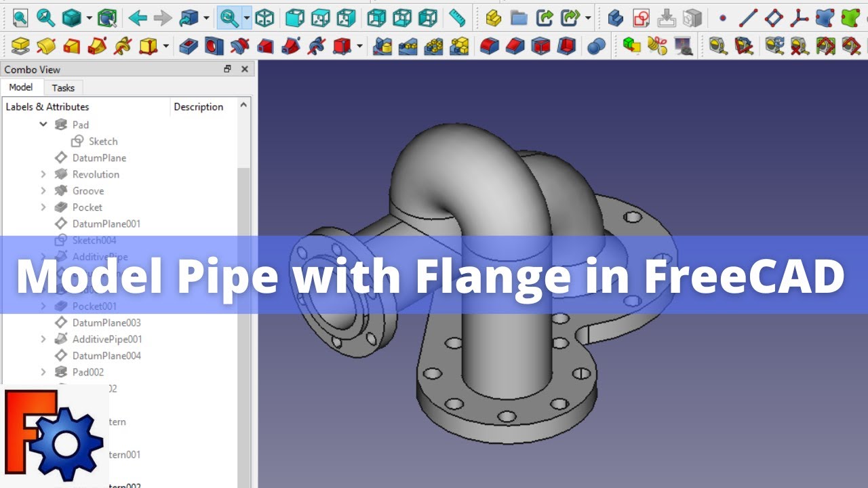Click the back navigation arrow
The width and height of the screenshot is (868, 488).
coord(138,18)
